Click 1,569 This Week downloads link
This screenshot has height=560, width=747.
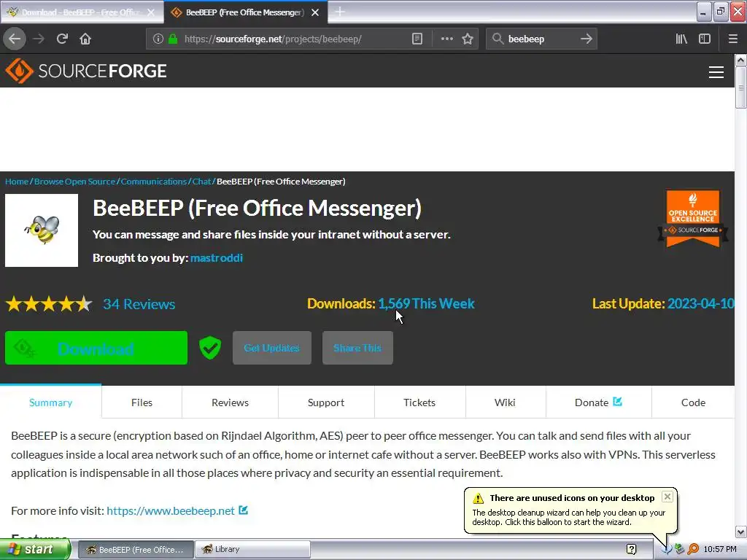coord(426,304)
